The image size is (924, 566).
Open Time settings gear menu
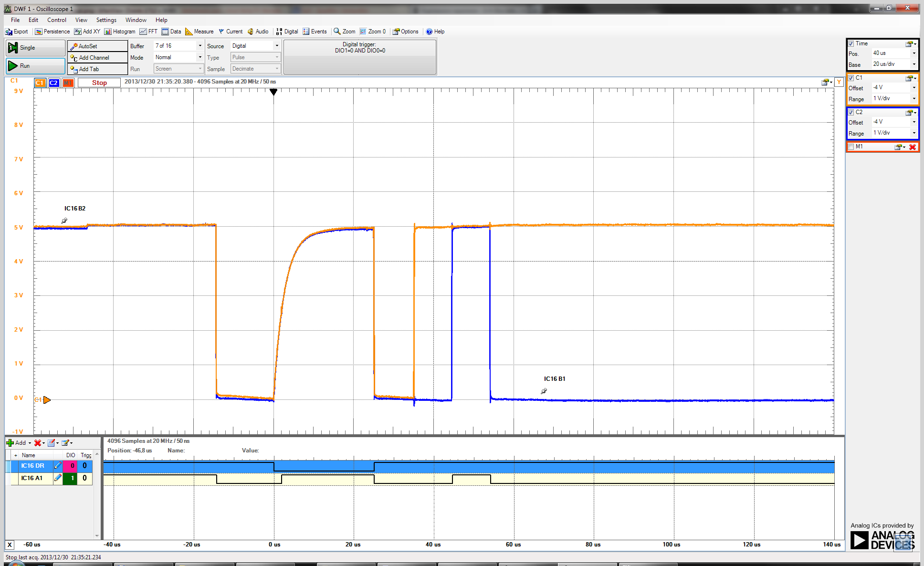click(911, 44)
